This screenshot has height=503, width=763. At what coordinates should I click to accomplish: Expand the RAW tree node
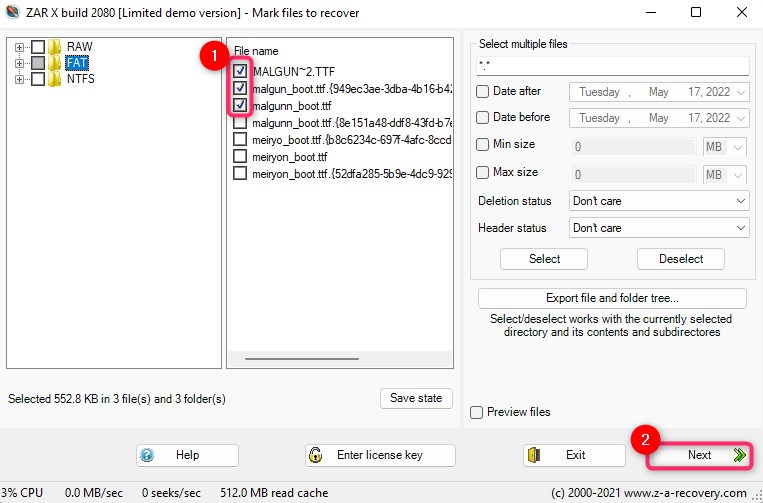pos(19,47)
